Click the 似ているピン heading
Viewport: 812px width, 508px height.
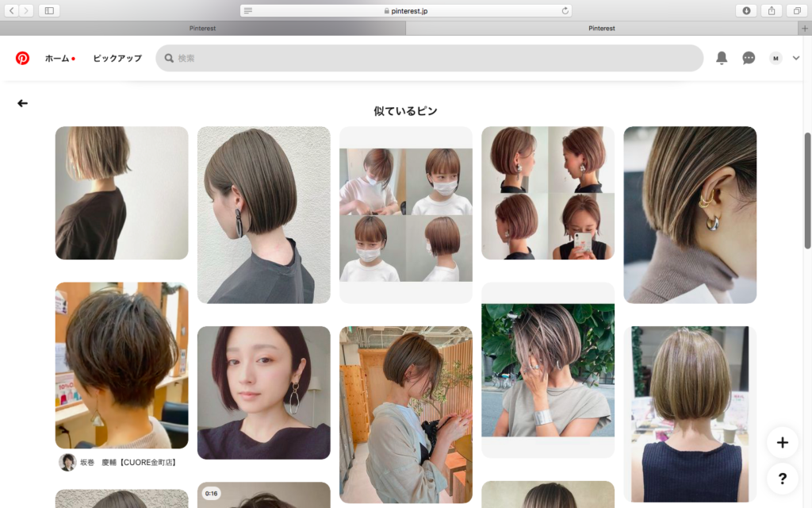point(405,111)
